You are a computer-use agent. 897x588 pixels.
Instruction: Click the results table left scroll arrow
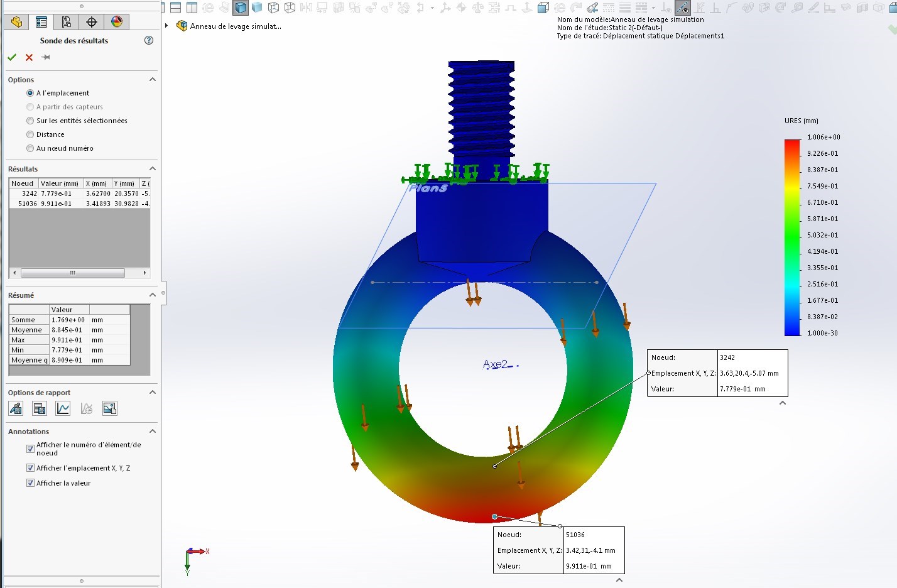tap(14, 273)
